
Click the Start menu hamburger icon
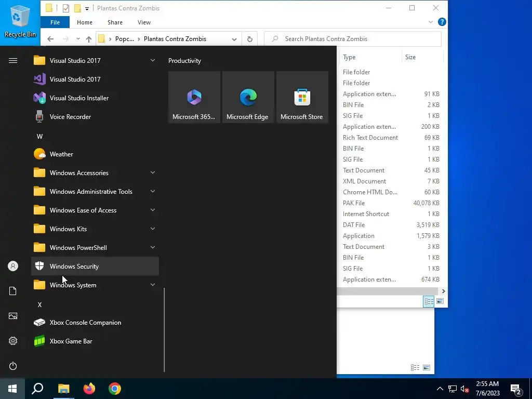click(13, 61)
